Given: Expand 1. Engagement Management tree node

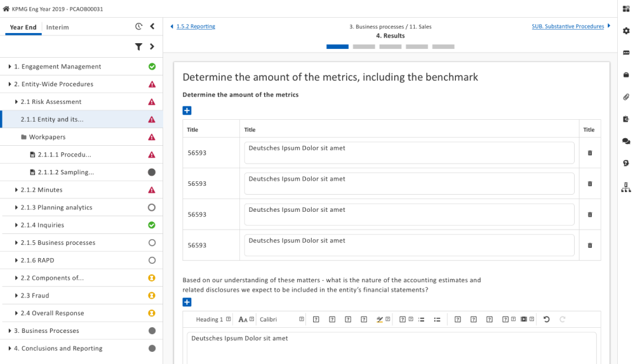Looking at the screenshot, I should (10, 67).
